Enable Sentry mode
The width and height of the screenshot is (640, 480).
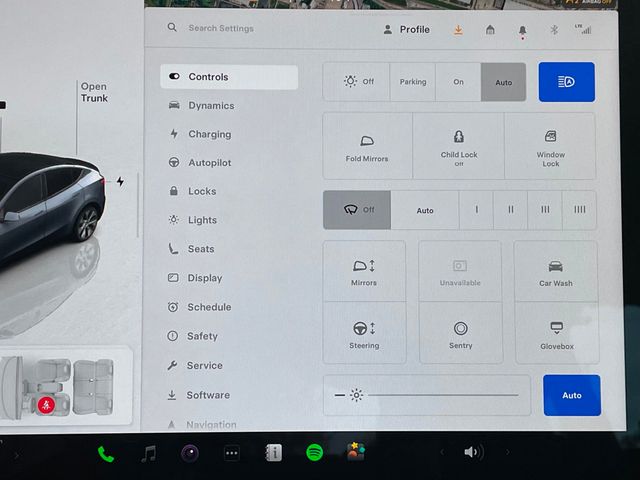coord(460,334)
